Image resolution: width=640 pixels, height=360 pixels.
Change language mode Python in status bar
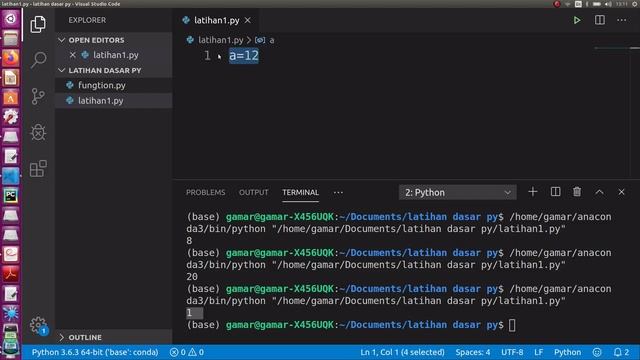pyautogui.click(x=567, y=352)
